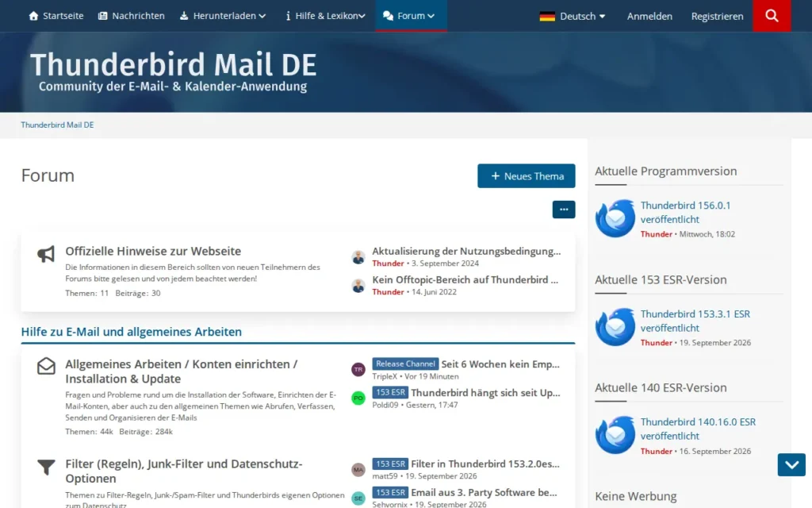Click TripleX's TR avatar
Image resolution: width=812 pixels, height=508 pixels.
click(358, 369)
